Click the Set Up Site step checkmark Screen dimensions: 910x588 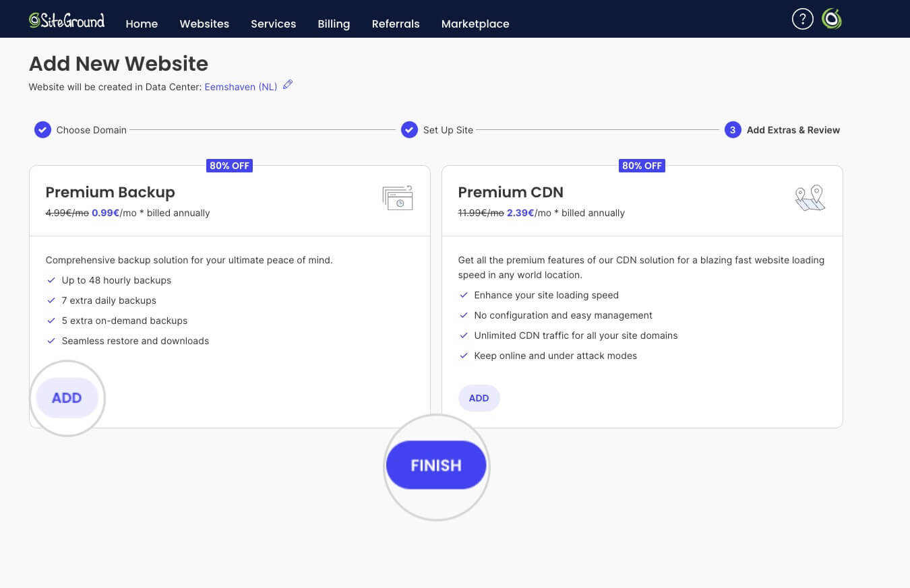coord(409,129)
